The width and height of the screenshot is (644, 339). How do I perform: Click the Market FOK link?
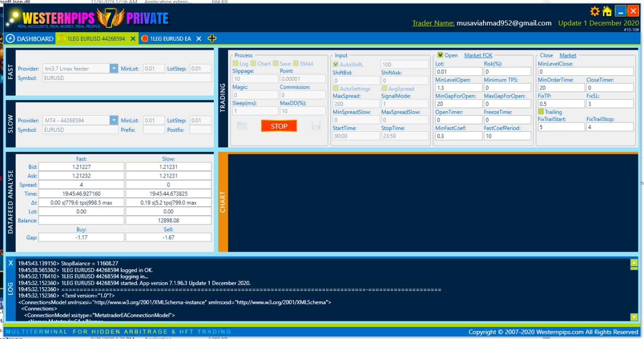(478, 55)
